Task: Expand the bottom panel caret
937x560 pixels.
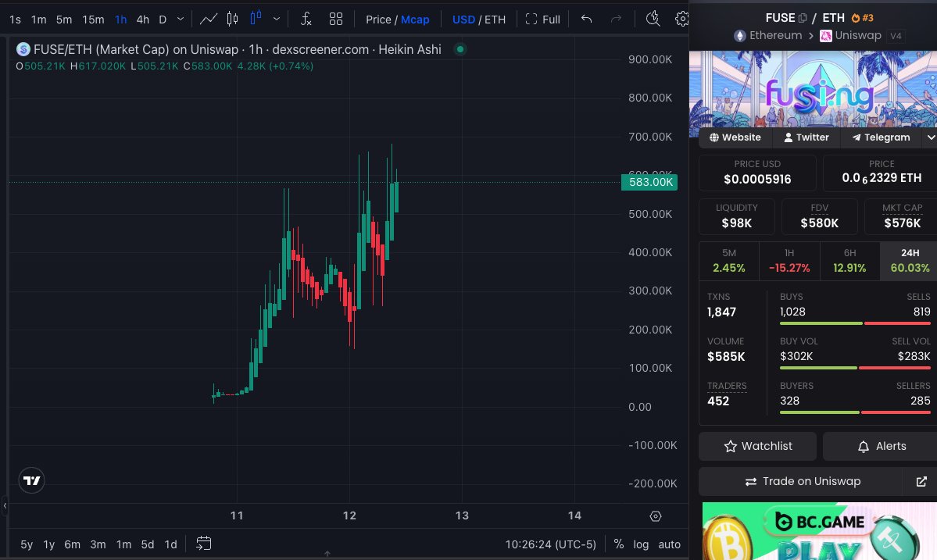Action: [327, 554]
